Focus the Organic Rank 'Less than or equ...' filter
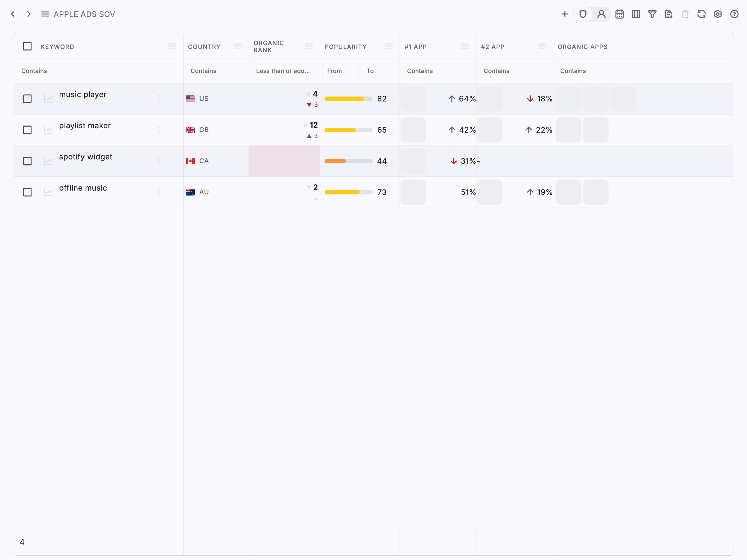Image resolution: width=747 pixels, height=560 pixels. (284, 71)
